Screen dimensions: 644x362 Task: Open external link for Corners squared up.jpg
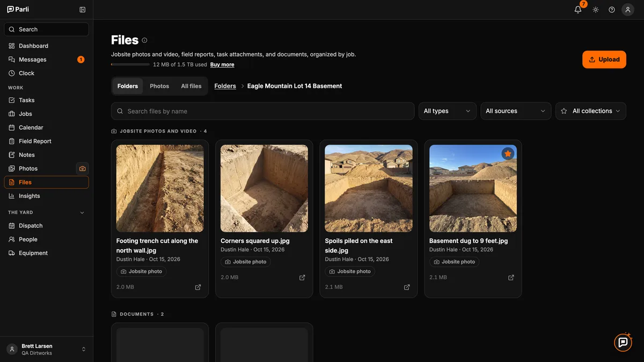coord(302,277)
